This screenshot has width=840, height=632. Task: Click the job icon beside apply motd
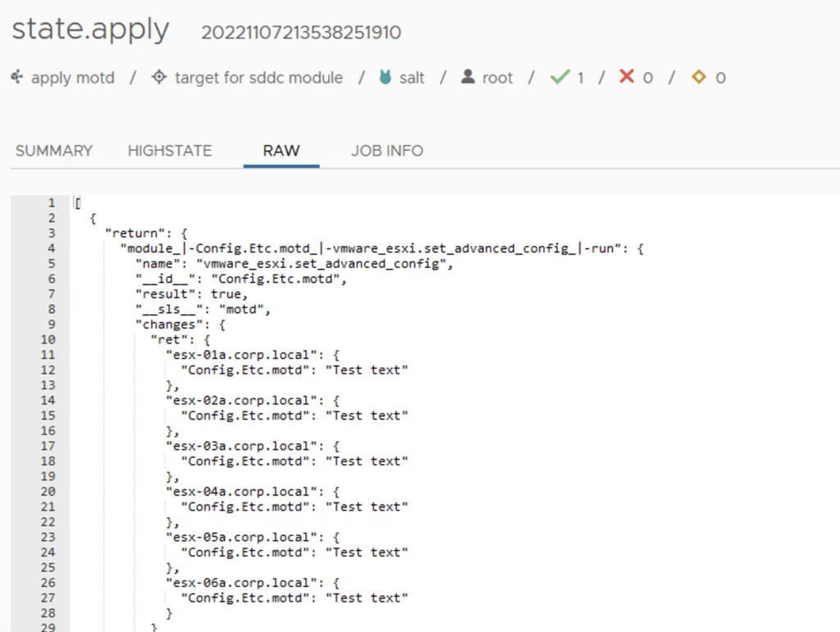point(17,77)
